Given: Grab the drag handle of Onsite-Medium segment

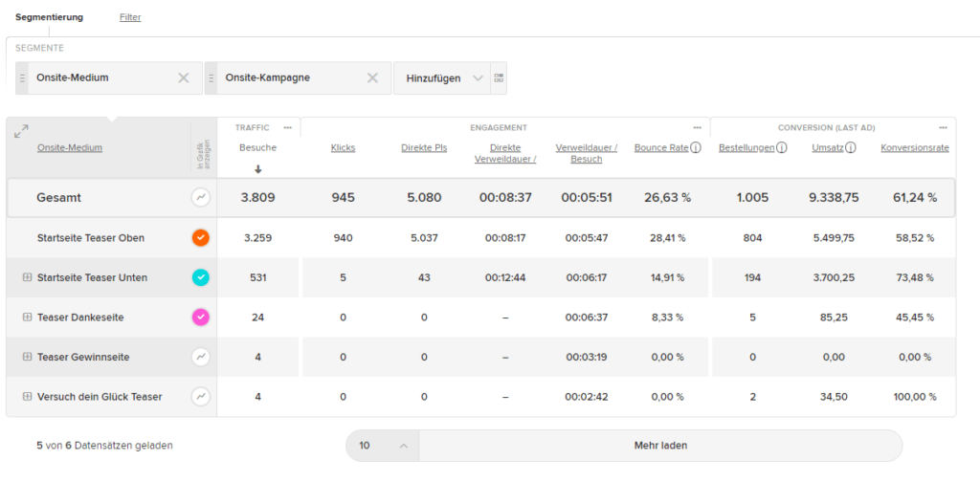Looking at the screenshot, I should [x=22, y=78].
